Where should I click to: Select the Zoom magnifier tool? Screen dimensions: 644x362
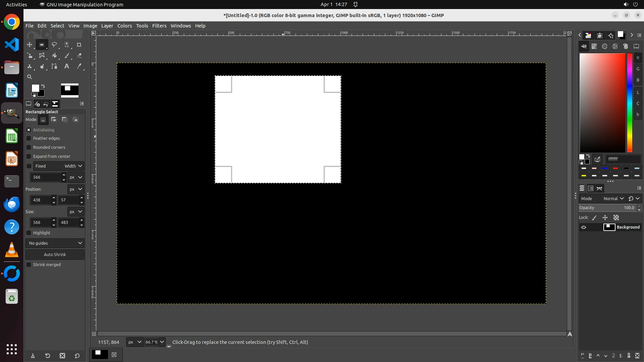[x=30, y=77]
